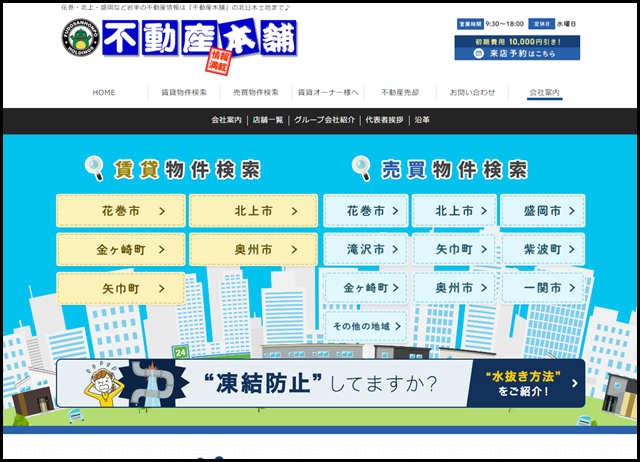
Task: Open the 凍結防止 banner
Action: pos(320,383)
